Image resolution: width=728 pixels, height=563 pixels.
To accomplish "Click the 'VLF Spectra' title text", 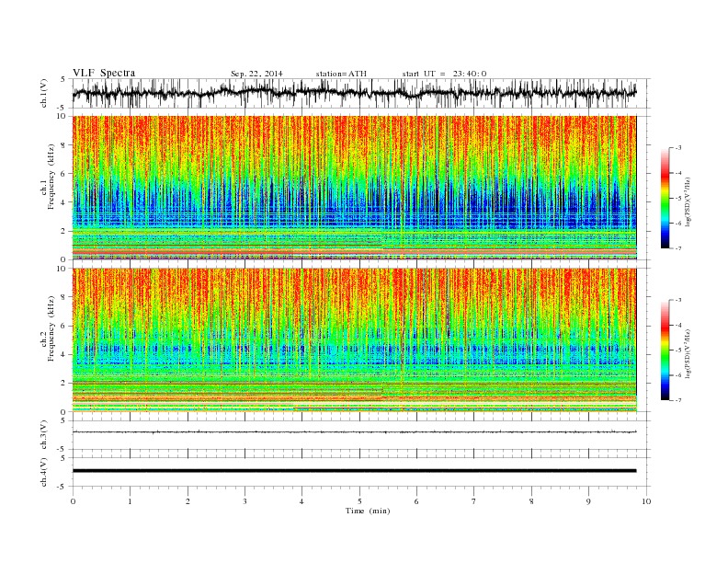I will click(104, 73).
